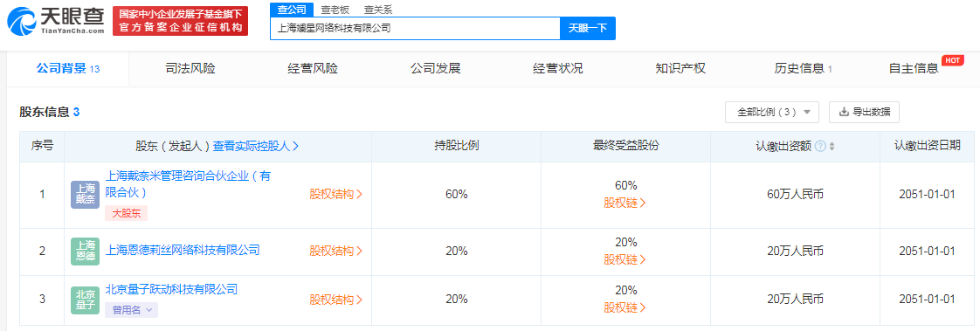Open the TianYanCha logo homepage
The height and width of the screenshot is (331, 980).
[56, 22]
